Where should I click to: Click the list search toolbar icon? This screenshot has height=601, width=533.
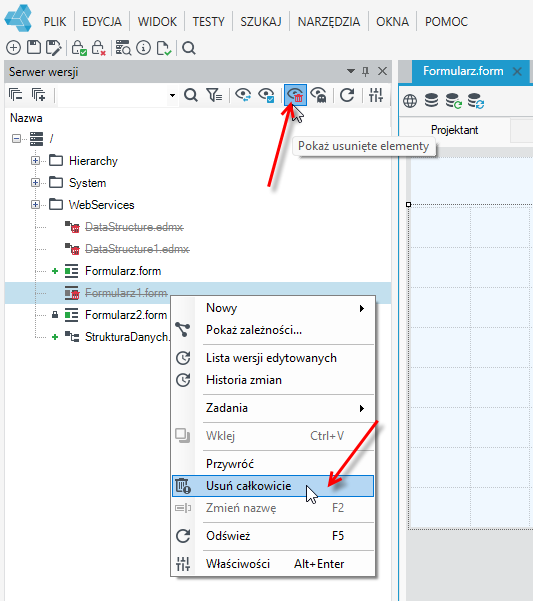(123, 48)
